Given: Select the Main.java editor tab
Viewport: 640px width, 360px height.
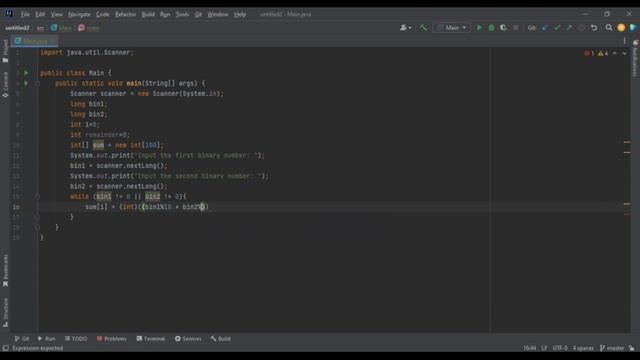Looking at the screenshot, I should (35, 41).
